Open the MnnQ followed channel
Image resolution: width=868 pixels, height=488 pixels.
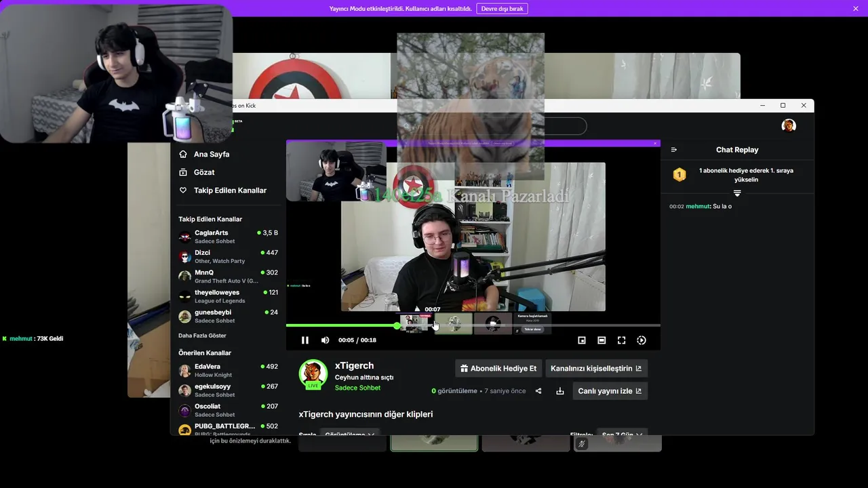tap(228, 276)
